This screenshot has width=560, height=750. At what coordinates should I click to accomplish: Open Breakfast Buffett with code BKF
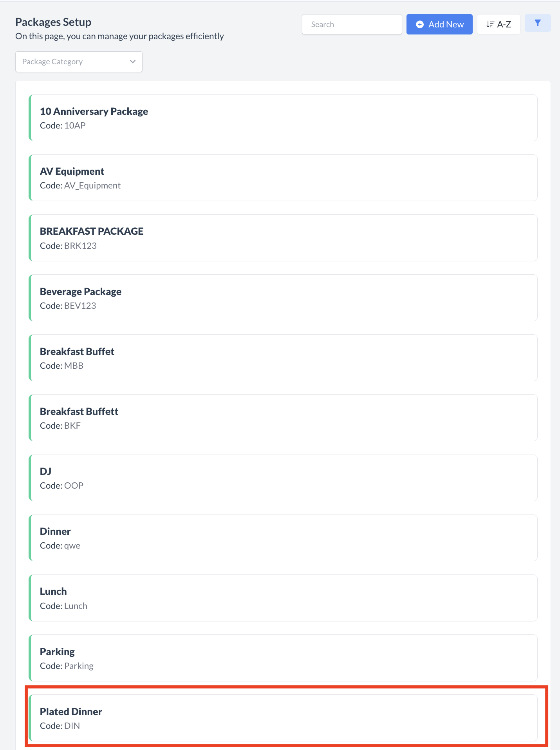click(x=283, y=418)
